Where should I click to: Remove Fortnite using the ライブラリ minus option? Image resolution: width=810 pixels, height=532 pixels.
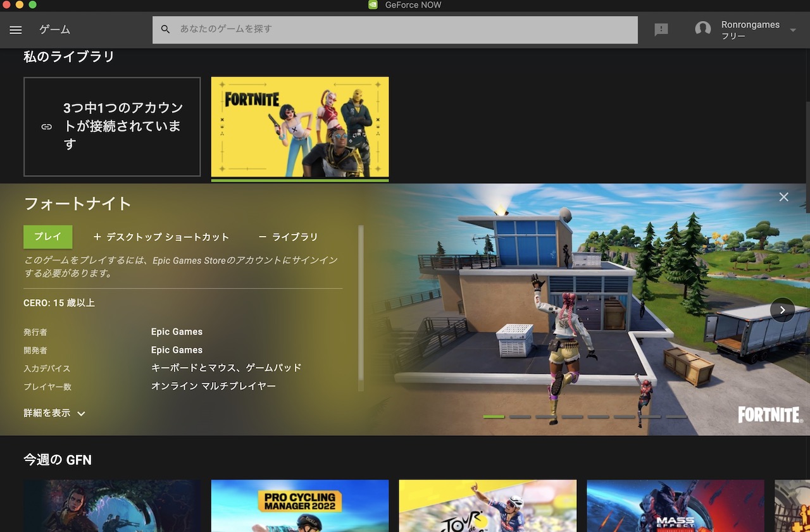288,237
